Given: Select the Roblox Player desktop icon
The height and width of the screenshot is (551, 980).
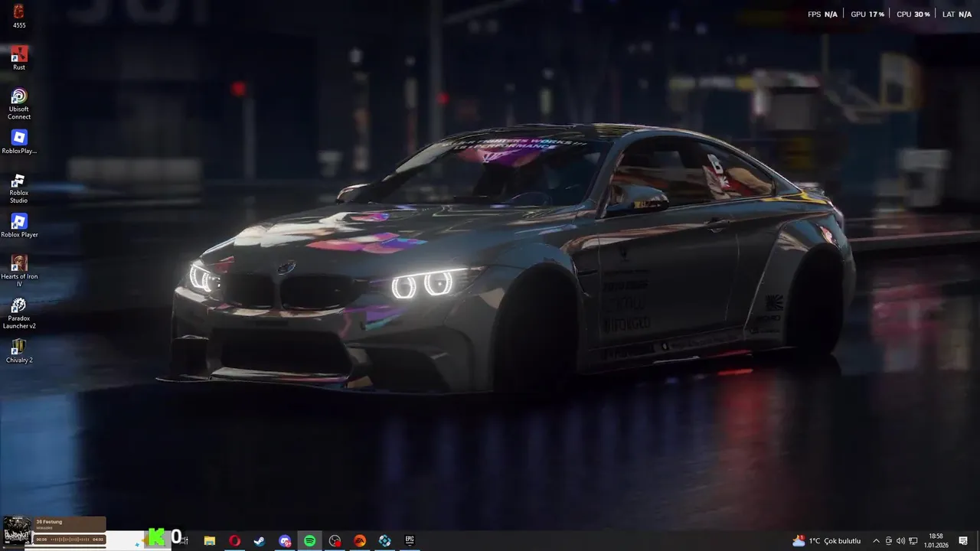Looking at the screenshot, I should 19,226.
